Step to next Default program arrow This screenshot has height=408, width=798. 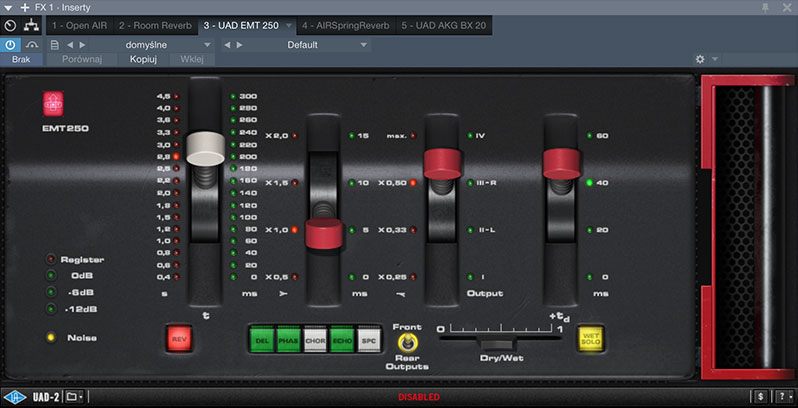coord(239,45)
